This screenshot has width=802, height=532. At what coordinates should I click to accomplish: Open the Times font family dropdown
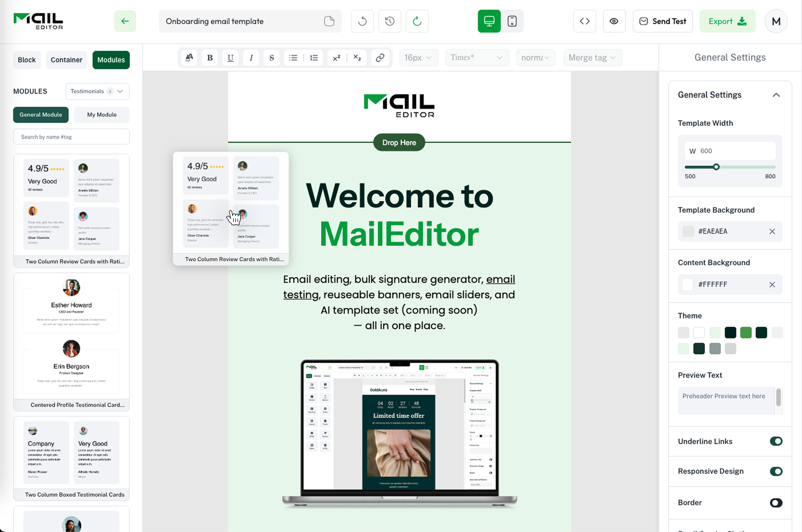tap(477, 58)
